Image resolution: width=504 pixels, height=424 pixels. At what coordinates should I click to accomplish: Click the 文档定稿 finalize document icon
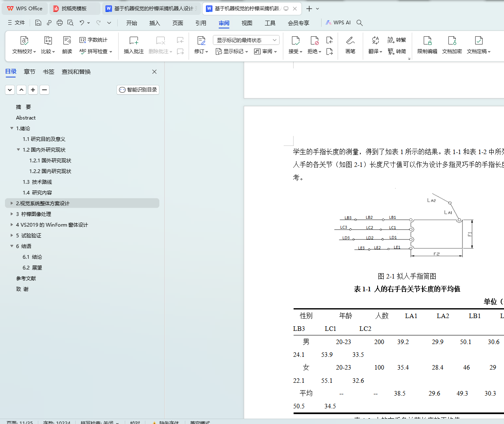point(478,40)
